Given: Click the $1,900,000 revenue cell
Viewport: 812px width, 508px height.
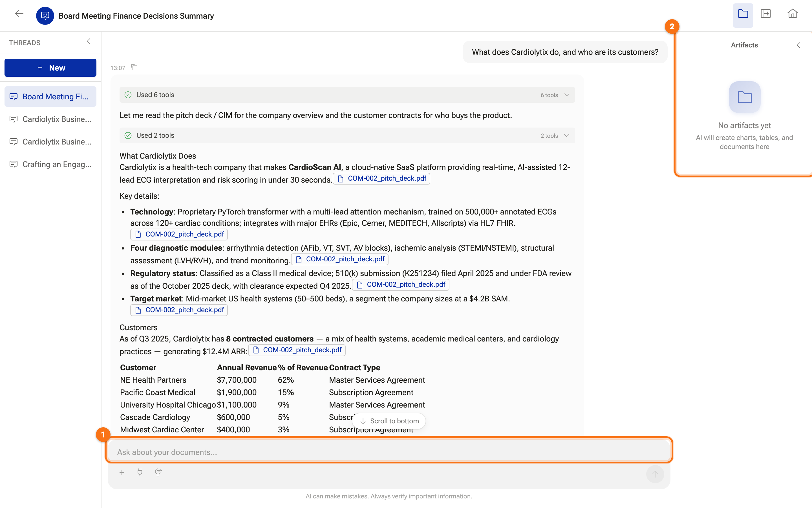Looking at the screenshot, I should tap(237, 392).
